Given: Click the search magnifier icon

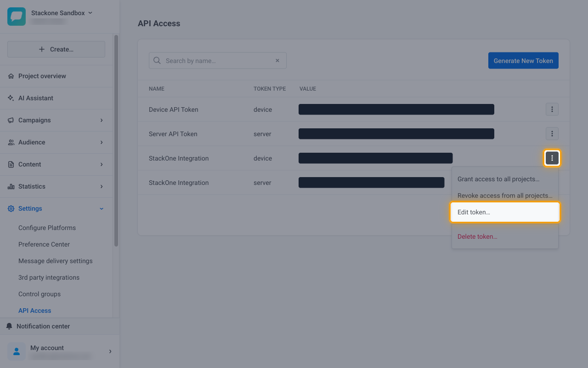Looking at the screenshot, I should pyautogui.click(x=157, y=61).
